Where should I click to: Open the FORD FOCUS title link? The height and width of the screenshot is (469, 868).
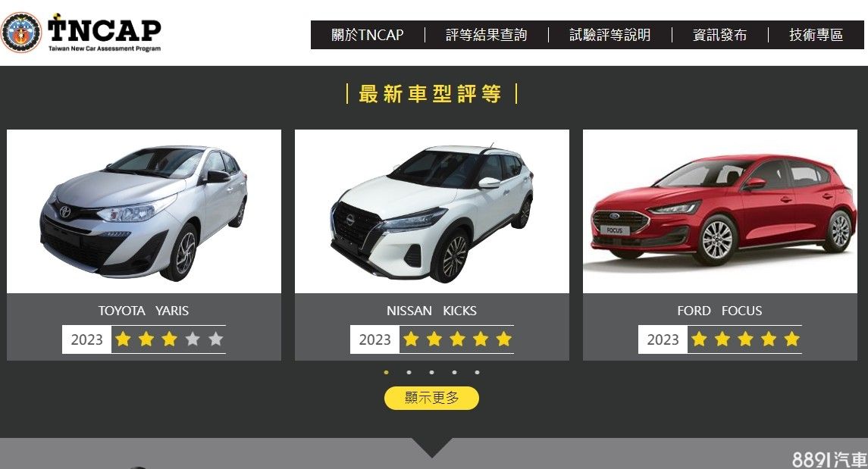(x=719, y=311)
